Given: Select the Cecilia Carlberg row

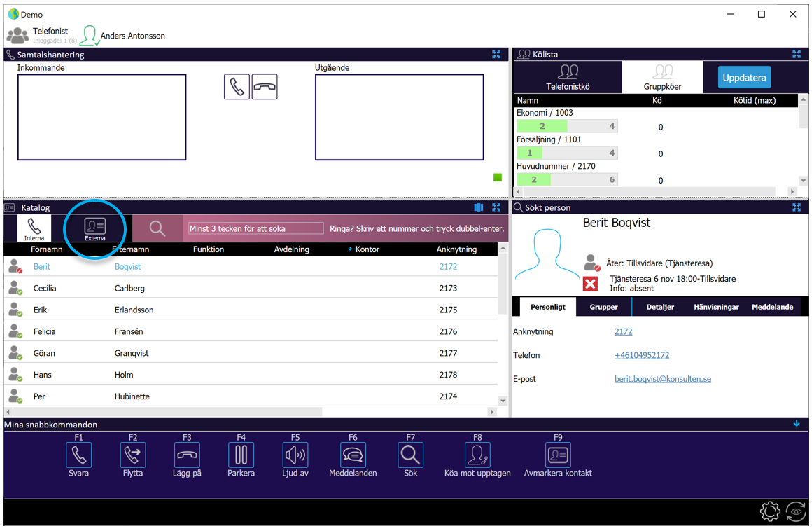Looking at the screenshot, I should [x=251, y=288].
